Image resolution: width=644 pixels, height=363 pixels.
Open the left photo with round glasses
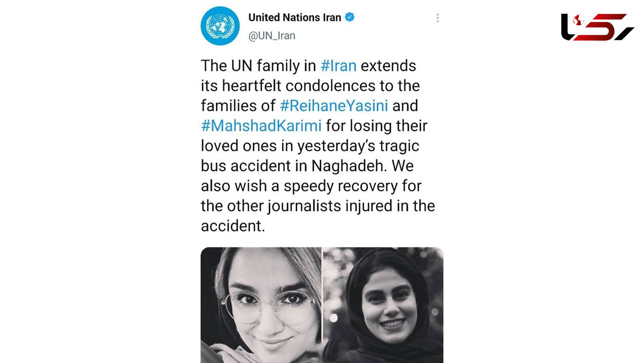point(261,304)
